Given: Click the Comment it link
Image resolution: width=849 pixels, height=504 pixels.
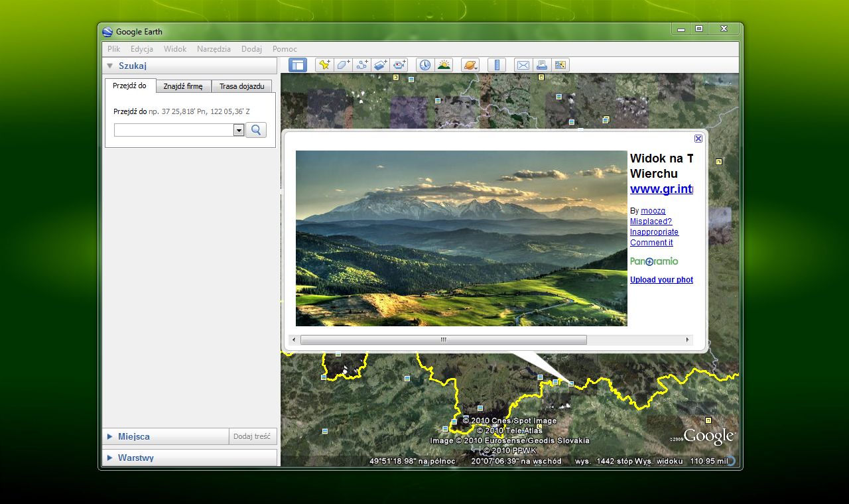Looking at the screenshot, I should pos(651,243).
